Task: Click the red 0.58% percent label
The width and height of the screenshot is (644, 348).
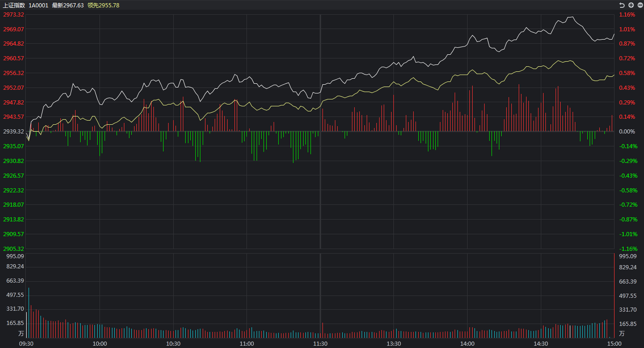Action: (x=627, y=73)
